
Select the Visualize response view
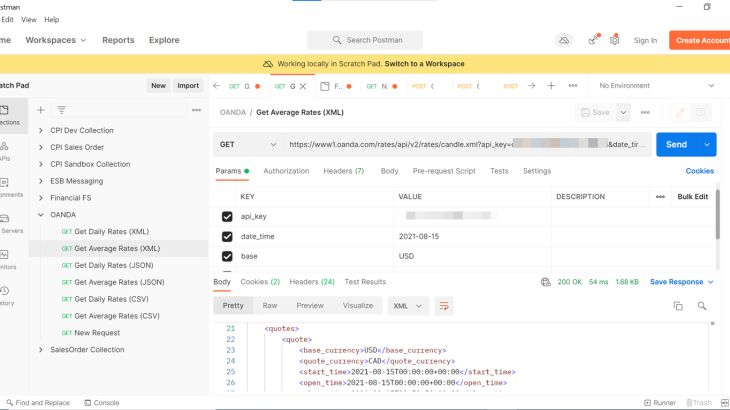tap(358, 306)
